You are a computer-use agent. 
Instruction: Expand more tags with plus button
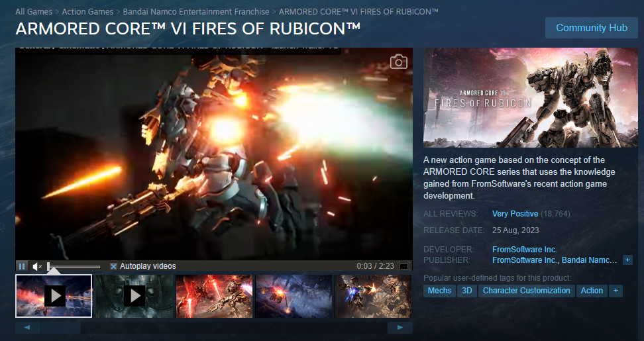pyautogui.click(x=616, y=291)
